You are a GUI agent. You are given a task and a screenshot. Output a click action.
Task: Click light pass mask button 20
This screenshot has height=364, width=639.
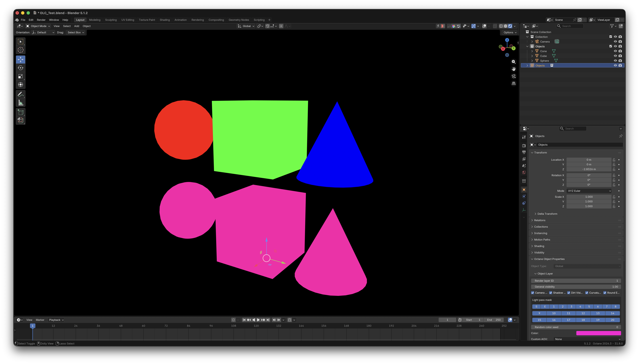pos(612,320)
